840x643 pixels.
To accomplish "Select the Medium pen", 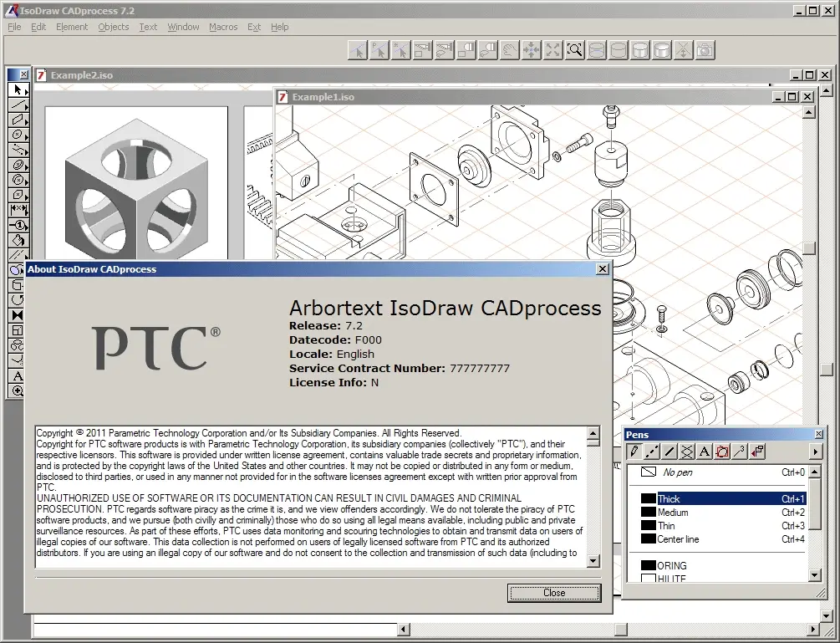I will pos(723,513).
